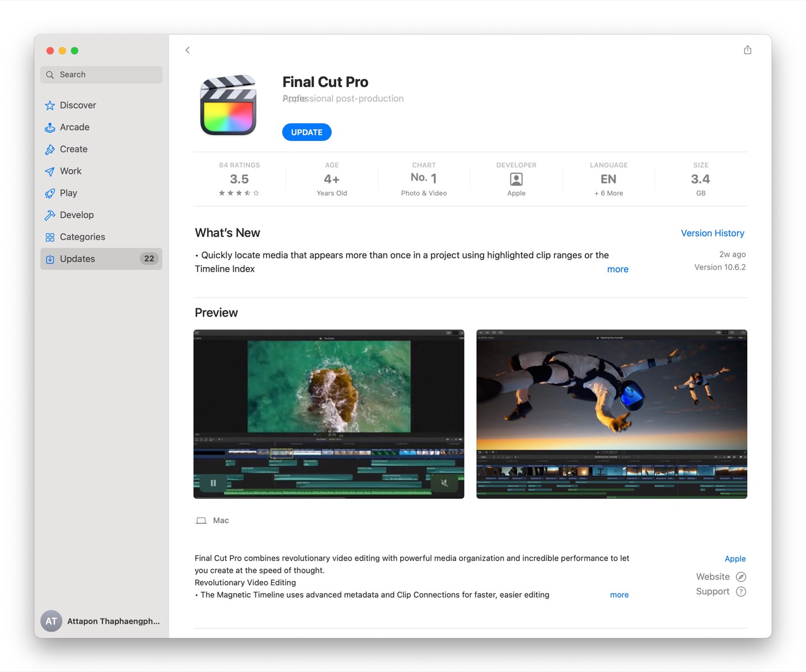Viewport: 806px width, 672px height.
Task: Open the Arcade section
Action: (x=101, y=127)
